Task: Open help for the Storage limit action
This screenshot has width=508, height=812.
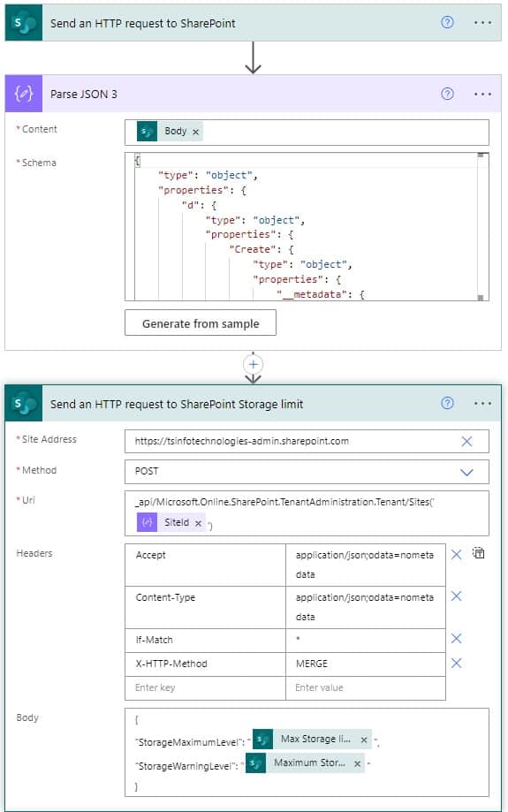Action: [x=447, y=403]
